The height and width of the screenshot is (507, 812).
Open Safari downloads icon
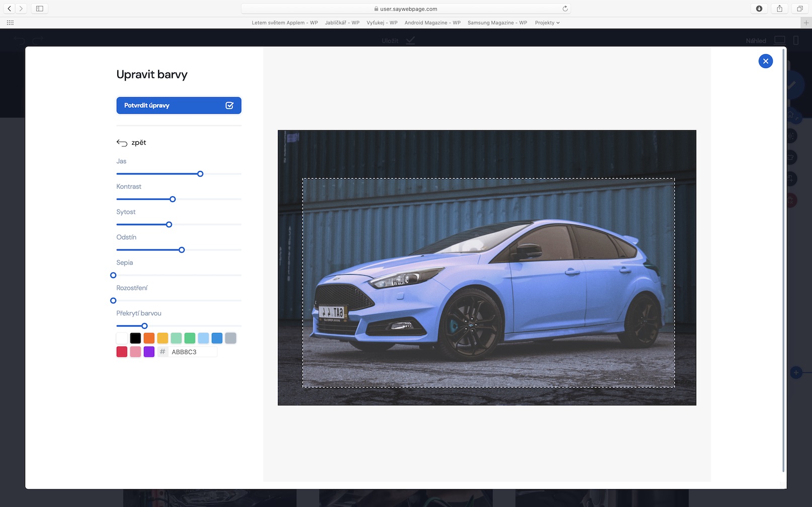(759, 9)
